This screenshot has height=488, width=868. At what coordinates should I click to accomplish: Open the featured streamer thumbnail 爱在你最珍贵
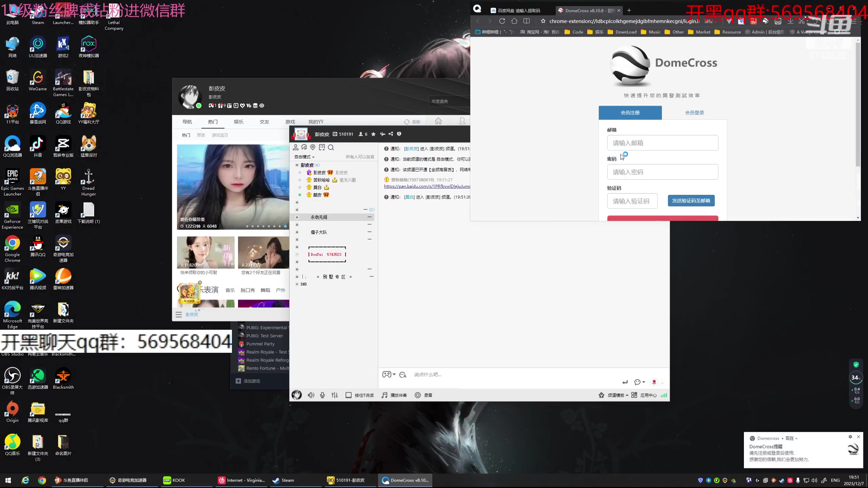(x=233, y=187)
